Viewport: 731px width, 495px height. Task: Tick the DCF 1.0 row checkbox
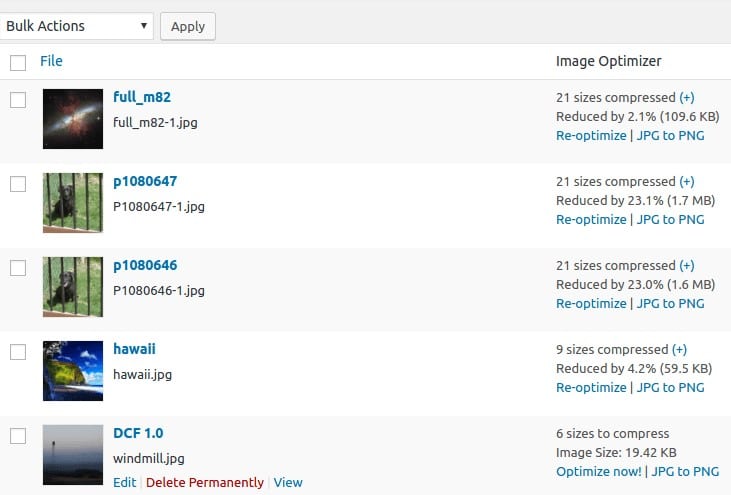(18, 435)
